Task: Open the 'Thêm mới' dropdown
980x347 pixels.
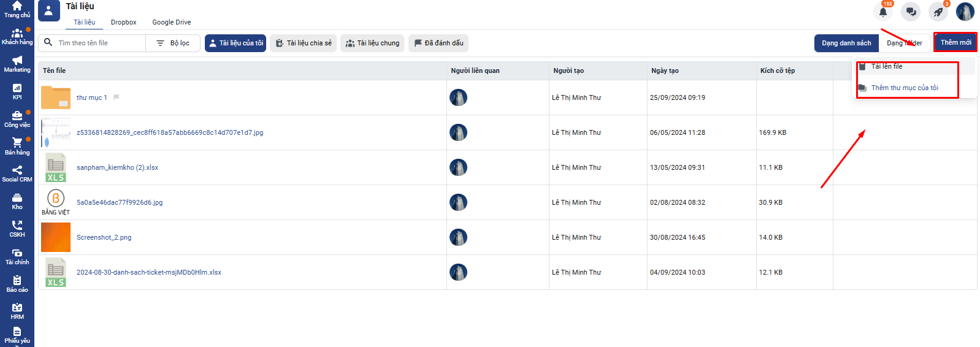Action: [955, 42]
